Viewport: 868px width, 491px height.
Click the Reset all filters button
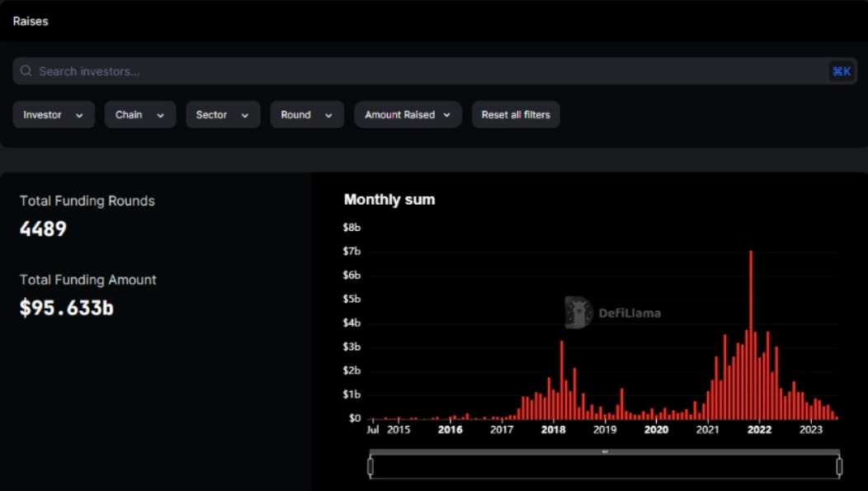click(516, 115)
